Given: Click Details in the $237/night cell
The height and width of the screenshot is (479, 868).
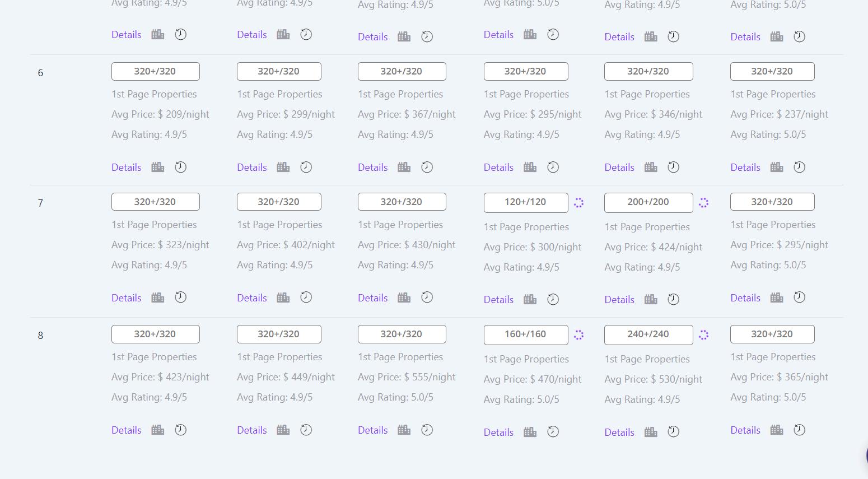Looking at the screenshot, I should (745, 168).
